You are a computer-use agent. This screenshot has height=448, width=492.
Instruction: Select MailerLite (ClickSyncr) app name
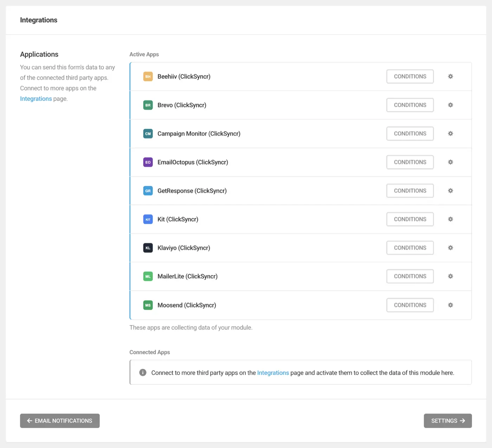click(x=187, y=276)
